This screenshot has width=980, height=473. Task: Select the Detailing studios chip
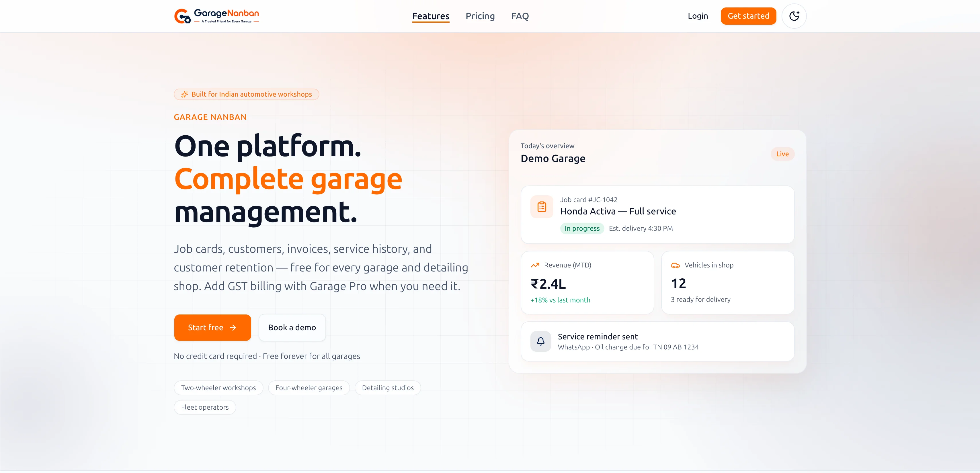pos(388,388)
